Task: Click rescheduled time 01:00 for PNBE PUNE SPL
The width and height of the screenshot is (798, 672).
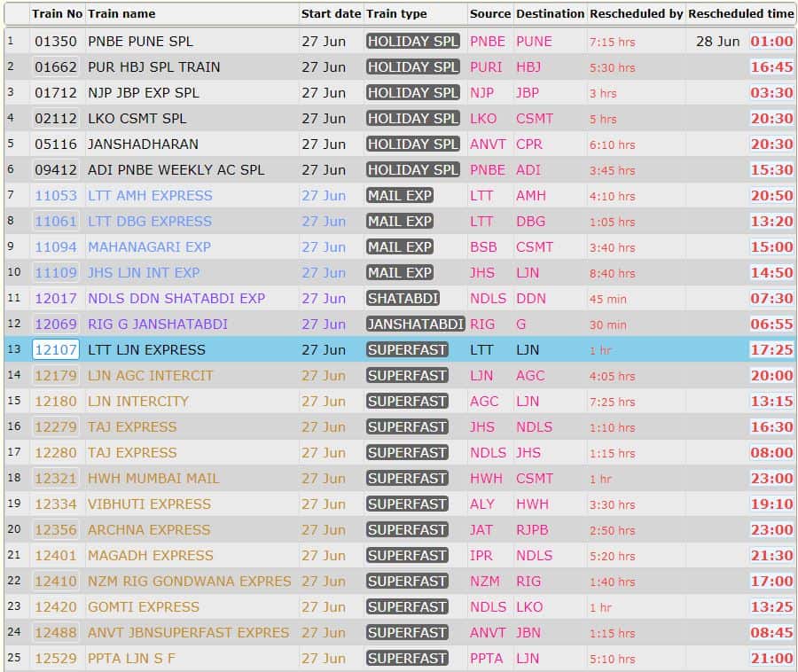Action: 771,41
